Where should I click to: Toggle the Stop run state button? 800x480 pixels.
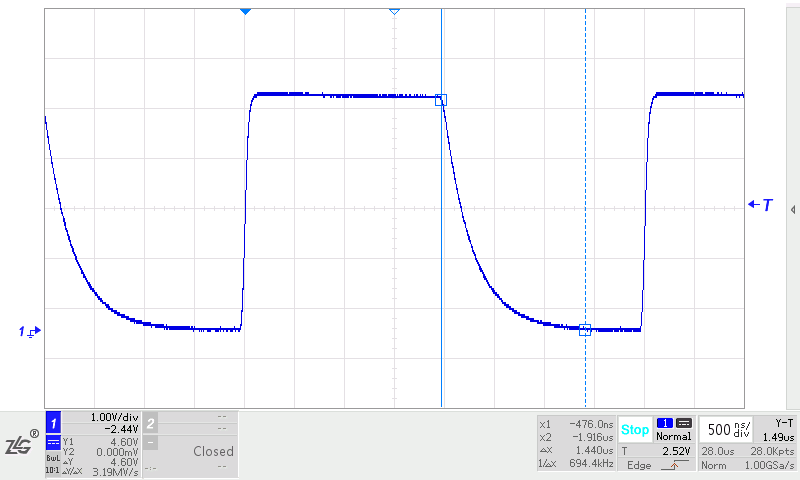tap(635, 430)
